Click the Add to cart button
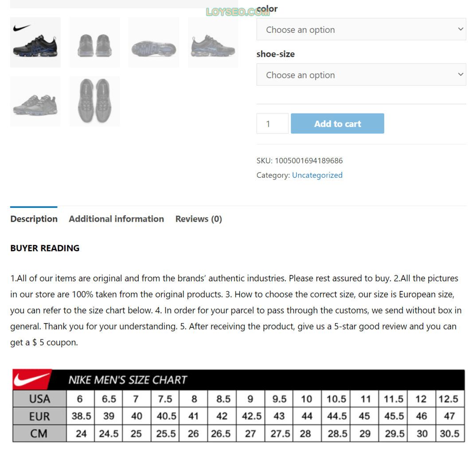Image resolution: width=476 pixels, height=454 pixels. point(337,124)
